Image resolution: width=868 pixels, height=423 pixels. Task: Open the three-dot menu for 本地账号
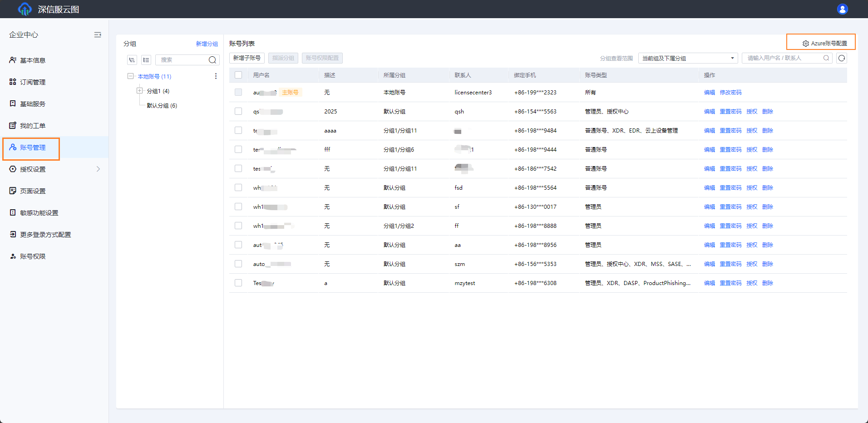(x=216, y=76)
